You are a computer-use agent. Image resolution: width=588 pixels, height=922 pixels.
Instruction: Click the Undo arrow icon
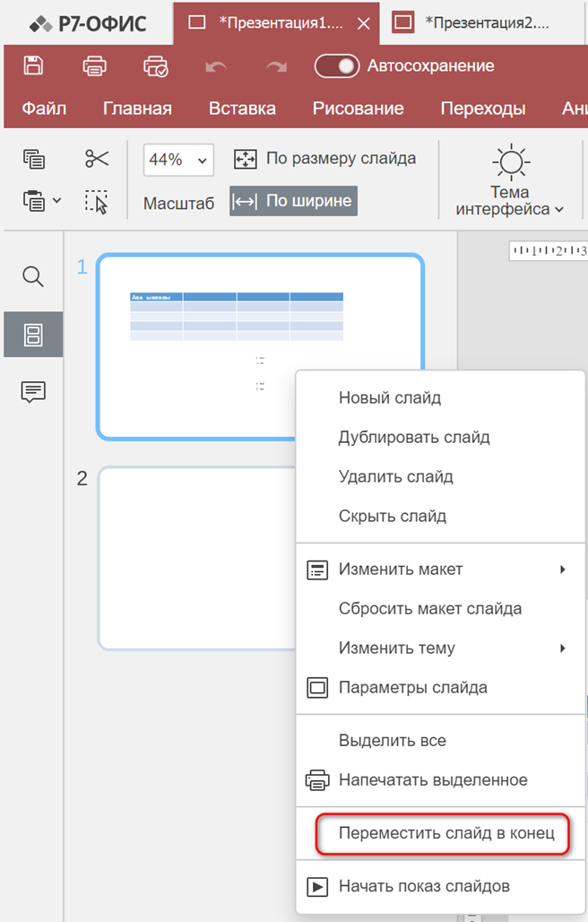tap(216, 66)
